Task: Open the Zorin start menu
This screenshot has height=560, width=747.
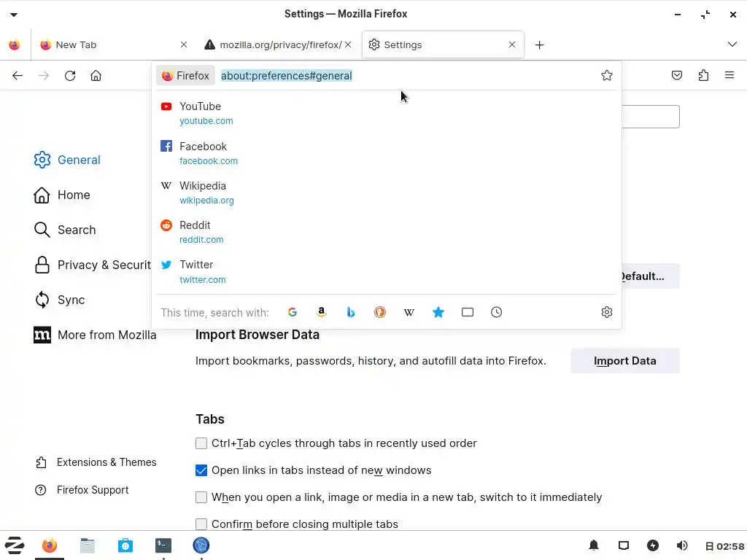Action: (15, 545)
